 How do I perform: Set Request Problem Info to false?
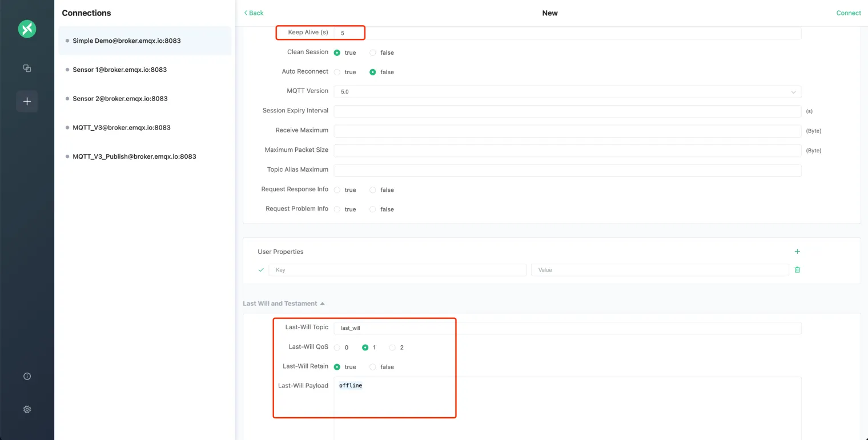tap(373, 209)
